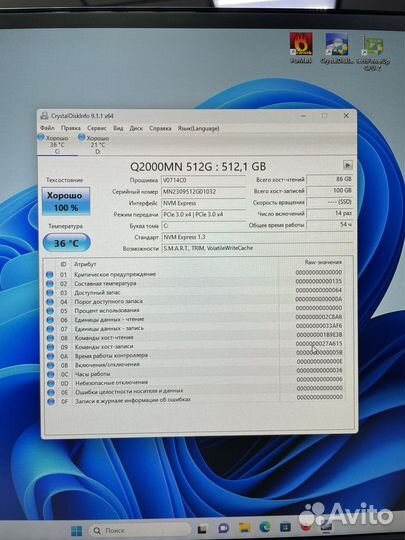
Task: Click status icon for attribute 01 Критическое предупреждение
Action: coord(50,275)
